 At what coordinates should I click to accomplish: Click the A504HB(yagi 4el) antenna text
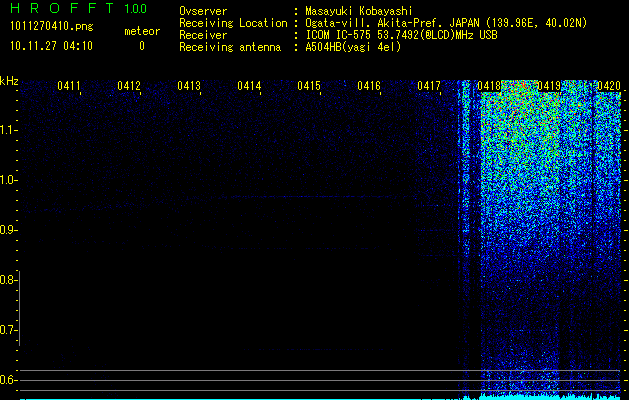pos(353,47)
